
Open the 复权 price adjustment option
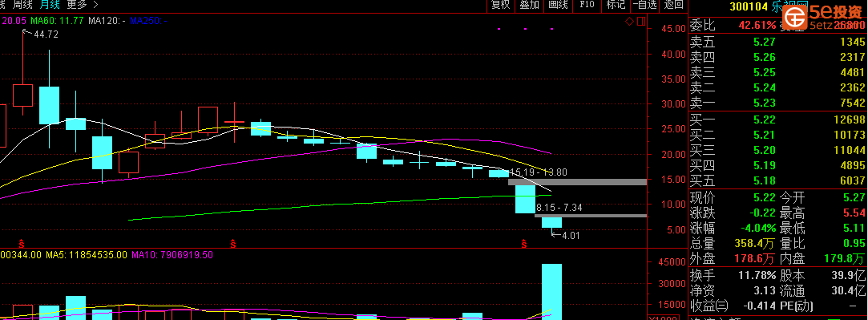(x=500, y=5)
